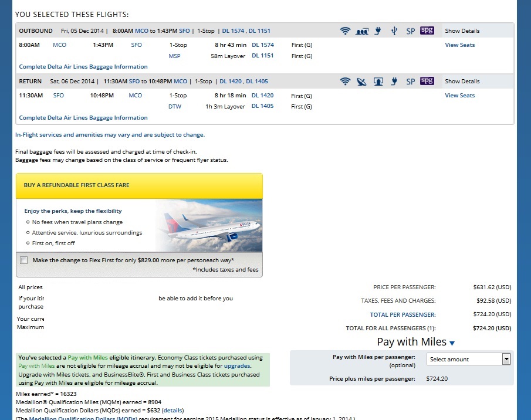Click the USB port icon on outbound flight
This screenshot has width=531, height=420.
click(394, 31)
